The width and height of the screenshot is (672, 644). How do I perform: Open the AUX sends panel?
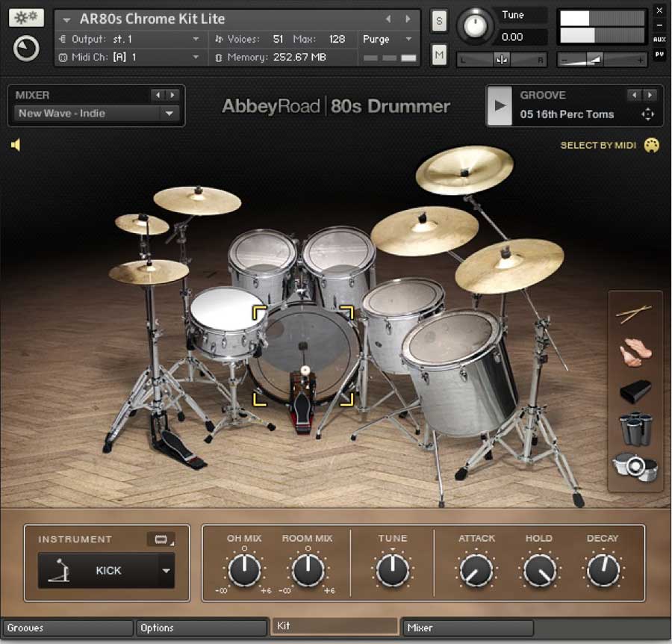(659, 40)
